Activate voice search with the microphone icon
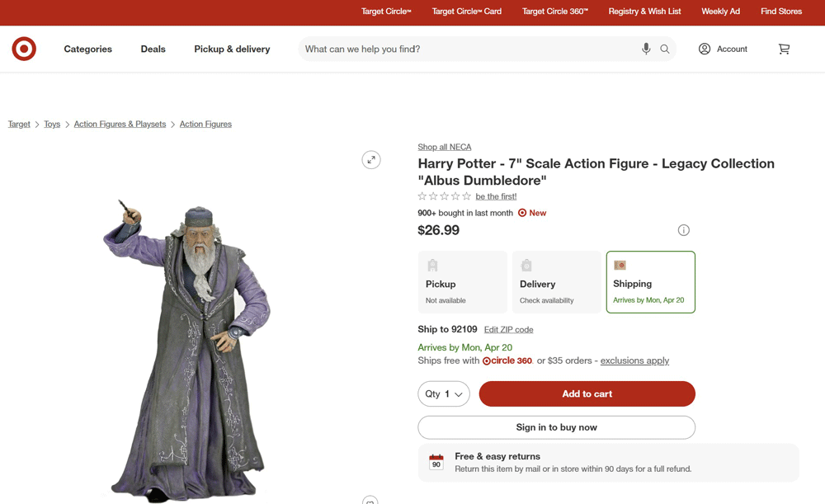The width and height of the screenshot is (825, 504). 646,49
